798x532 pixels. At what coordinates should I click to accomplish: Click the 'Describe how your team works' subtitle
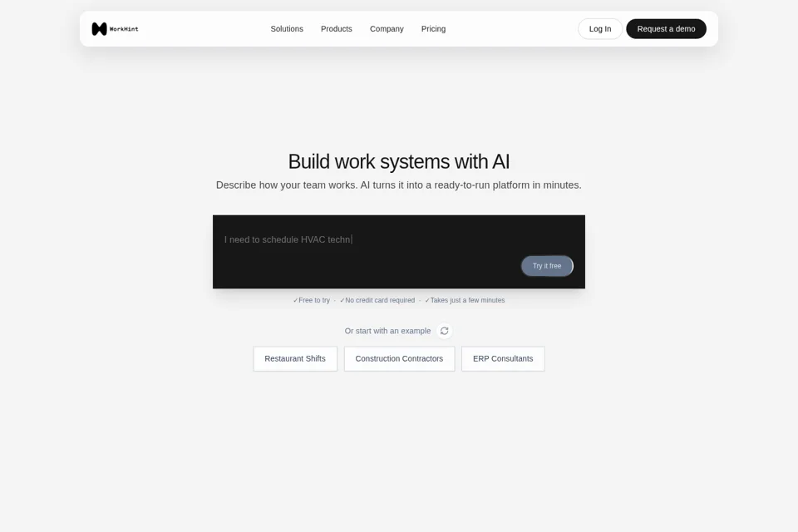398,185
